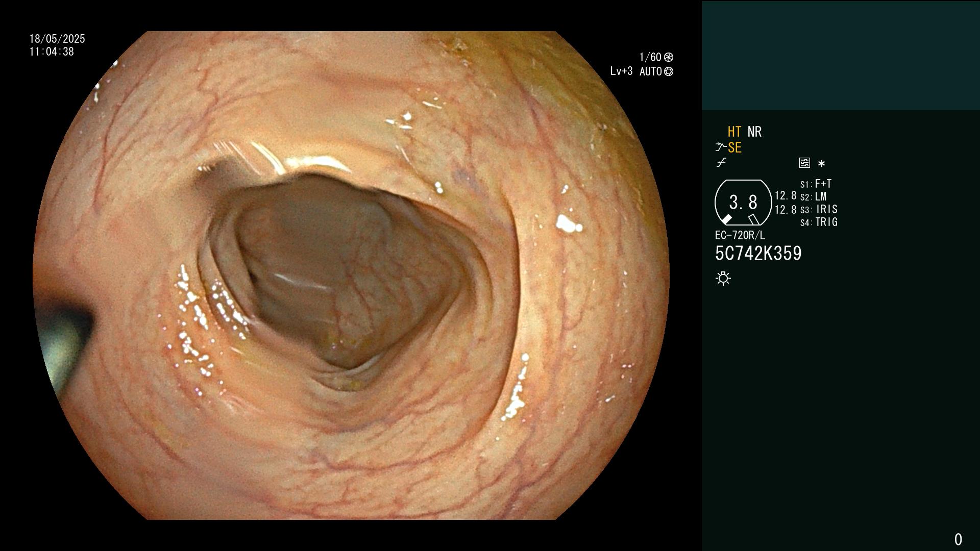Click the S3: IRIS switch assignment
The image size is (980, 551).
(819, 209)
